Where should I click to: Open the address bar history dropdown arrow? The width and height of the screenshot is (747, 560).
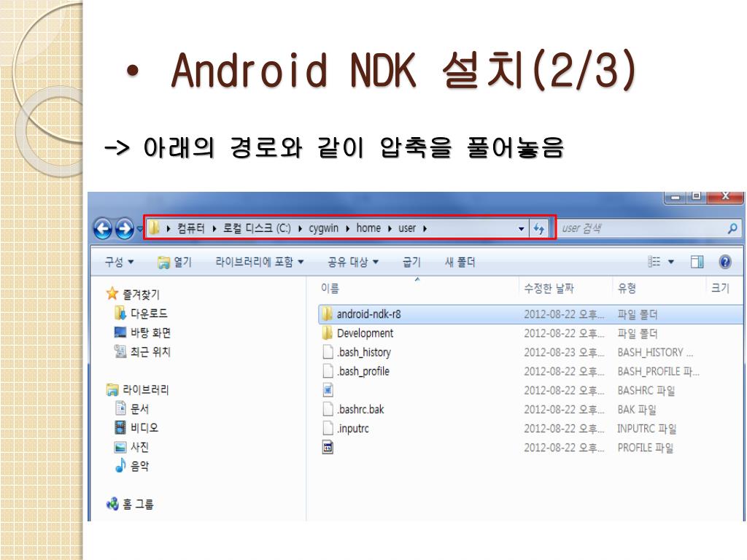click(521, 229)
